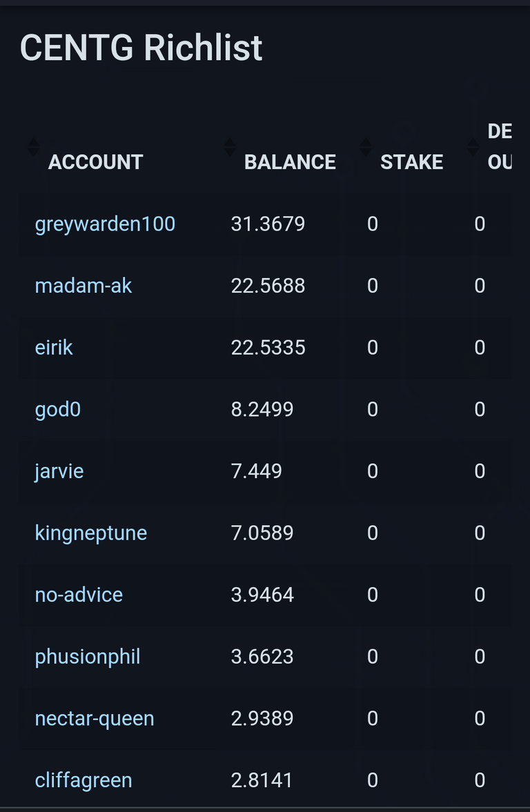Open god0 account link
This screenshot has height=812, width=530.
pyautogui.click(x=58, y=410)
